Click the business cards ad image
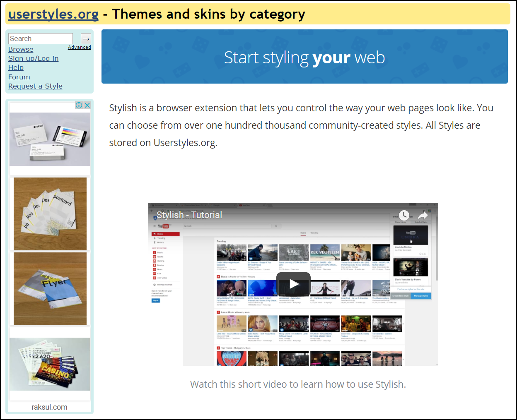Viewport: 517px width, 420px height. click(x=50, y=139)
